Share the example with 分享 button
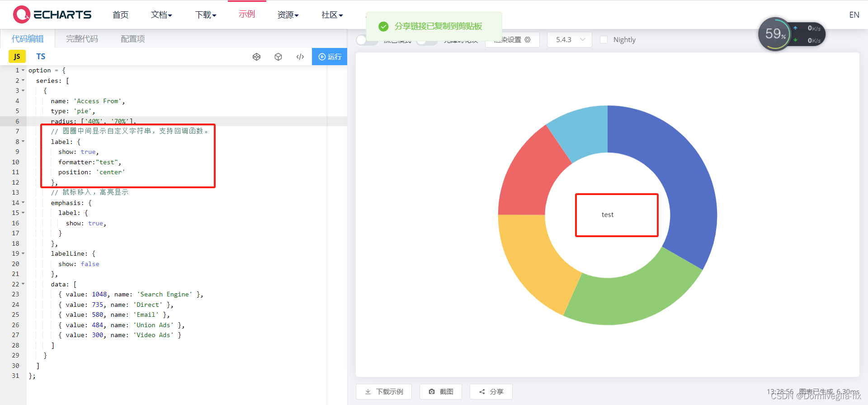The width and height of the screenshot is (868, 405). pyautogui.click(x=491, y=391)
